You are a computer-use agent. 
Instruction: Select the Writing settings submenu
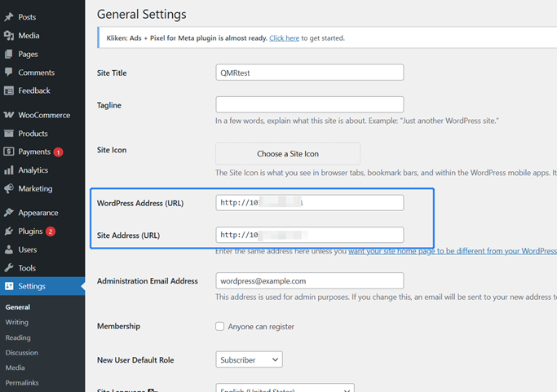(16, 322)
